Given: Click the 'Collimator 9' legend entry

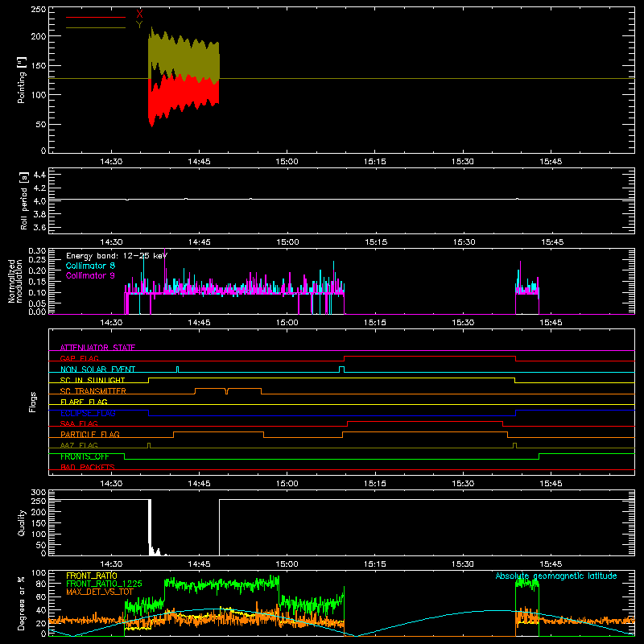Looking at the screenshot, I should point(90,275).
